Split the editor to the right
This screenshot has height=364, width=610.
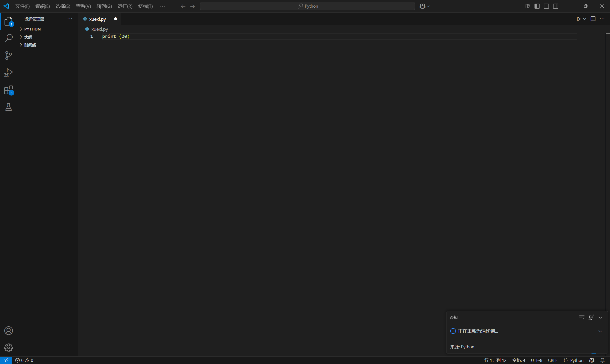coord(593,19)
